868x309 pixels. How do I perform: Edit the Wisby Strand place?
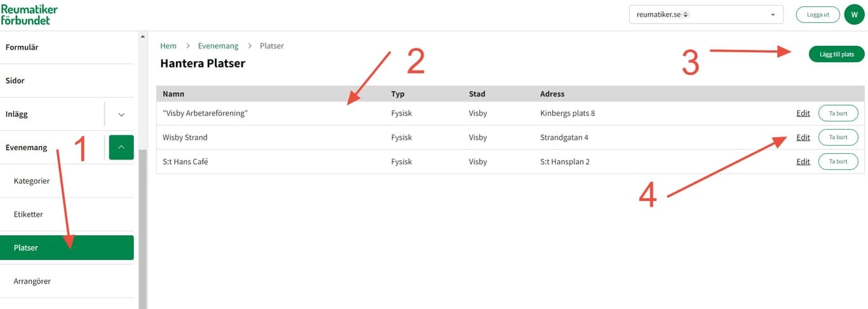pos(803,137)
